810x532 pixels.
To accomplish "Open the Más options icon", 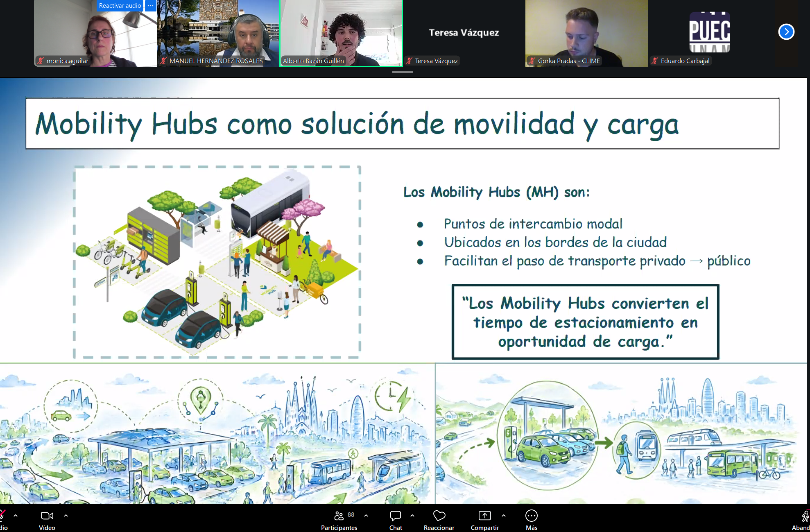I will [531, 516].
